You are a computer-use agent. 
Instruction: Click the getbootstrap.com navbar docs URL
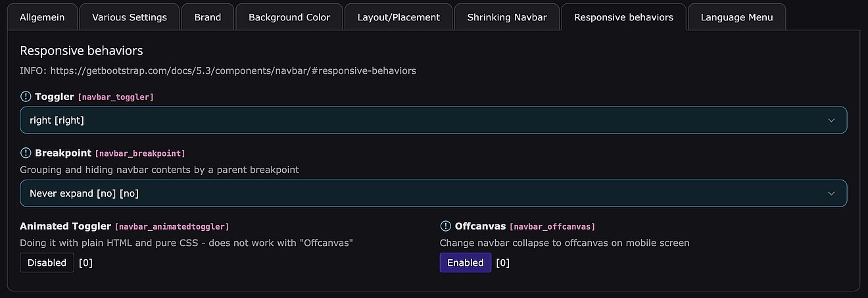[x=233, y=70]
